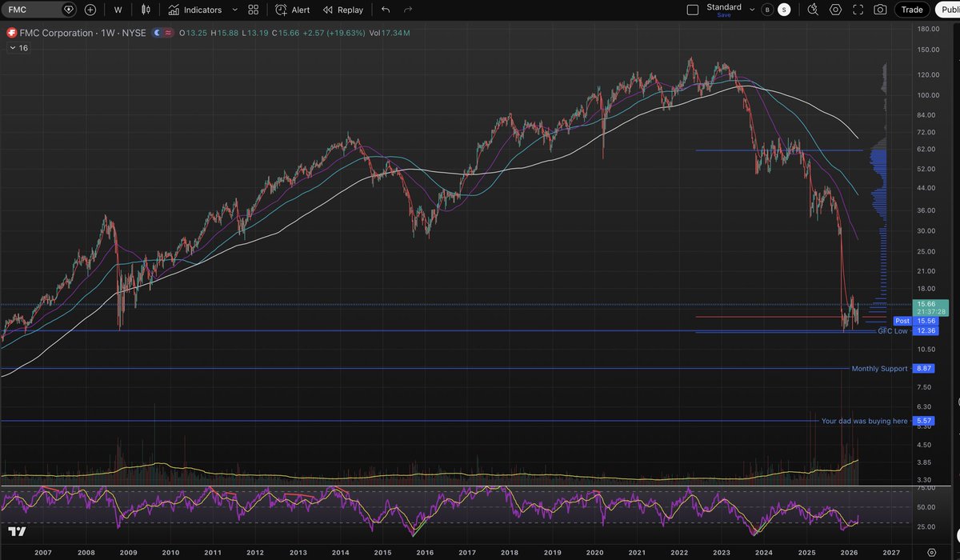Take a chart snapshot with camera icon
The image size is (960, 560).
coord(880,10)
